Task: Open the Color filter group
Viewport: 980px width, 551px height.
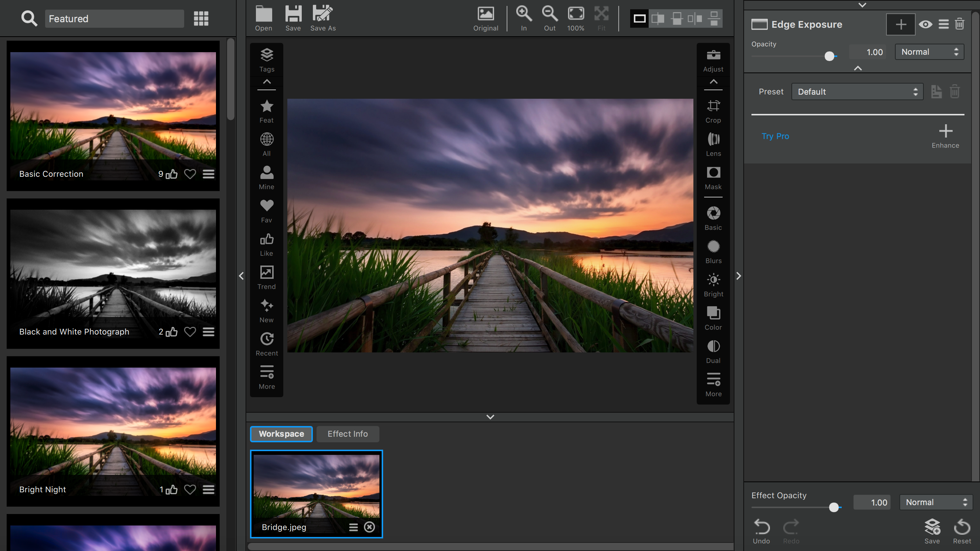Action: [x=713, y=318]
